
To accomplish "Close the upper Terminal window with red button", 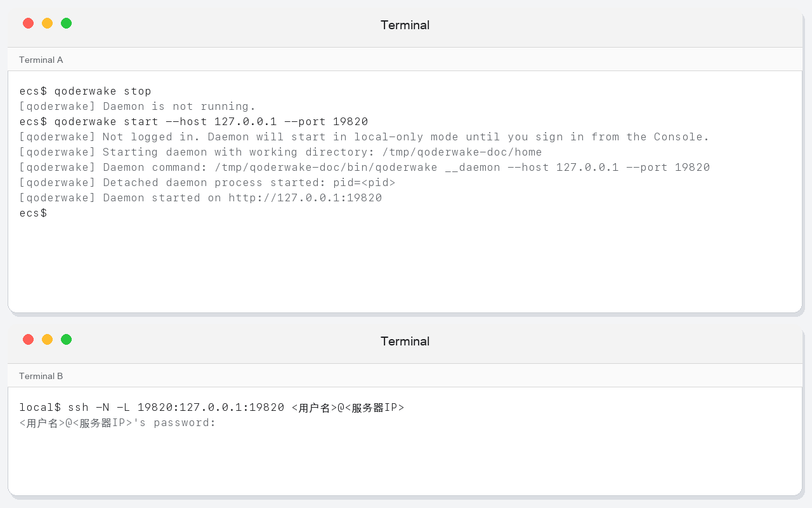I will [x=28, y=23].
